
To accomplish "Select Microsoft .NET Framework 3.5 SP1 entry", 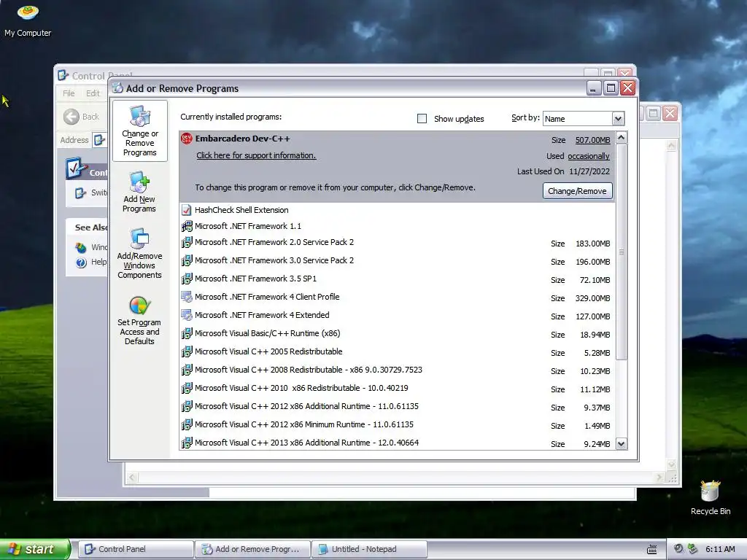I will point(398,279).
